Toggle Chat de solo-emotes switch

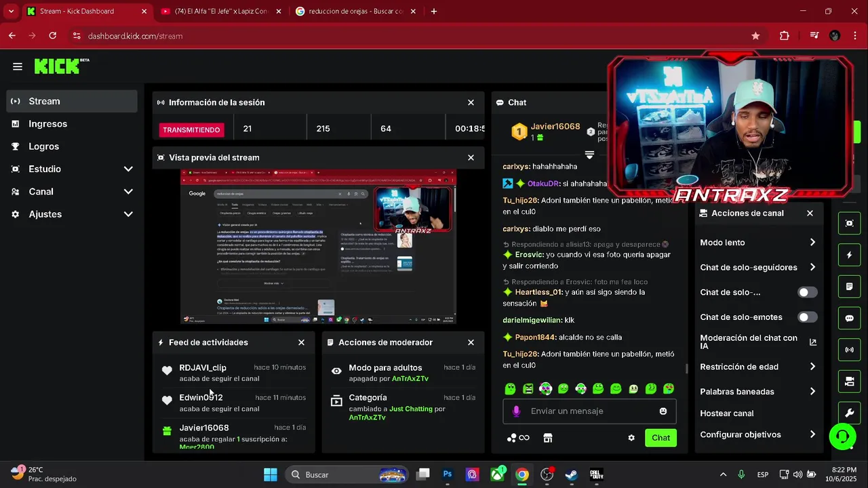[x=807, y=317]
